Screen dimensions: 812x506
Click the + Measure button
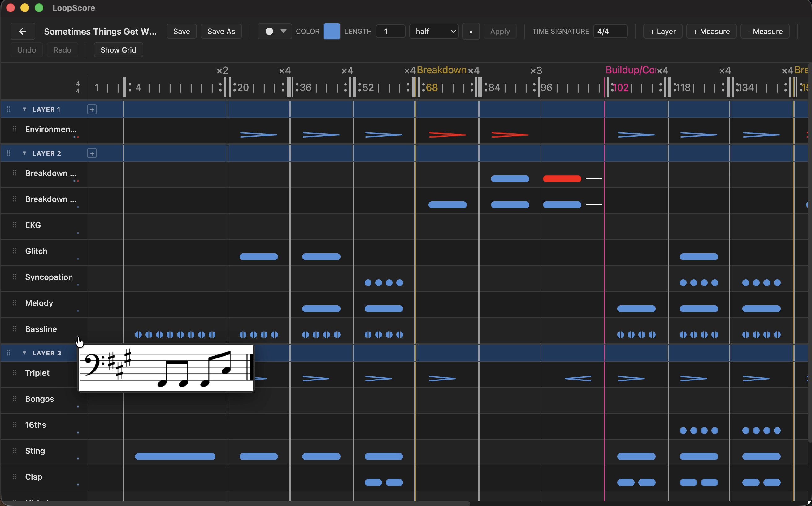(711, 32)
